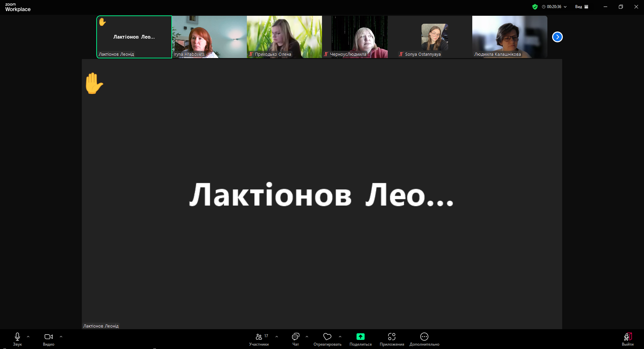The image size is (644, 349).
Task: Open the meeting timer dropdown 00:20:36
Action: [x=554, y=7]
